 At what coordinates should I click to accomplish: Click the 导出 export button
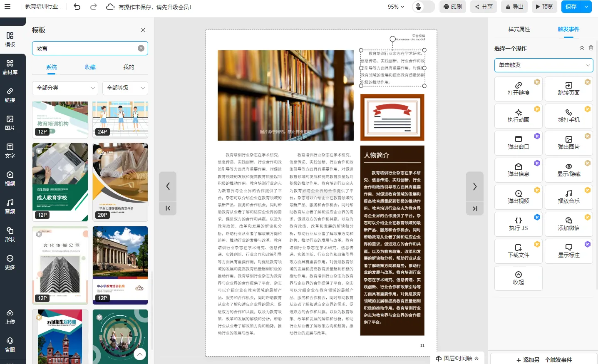point(514,7)
